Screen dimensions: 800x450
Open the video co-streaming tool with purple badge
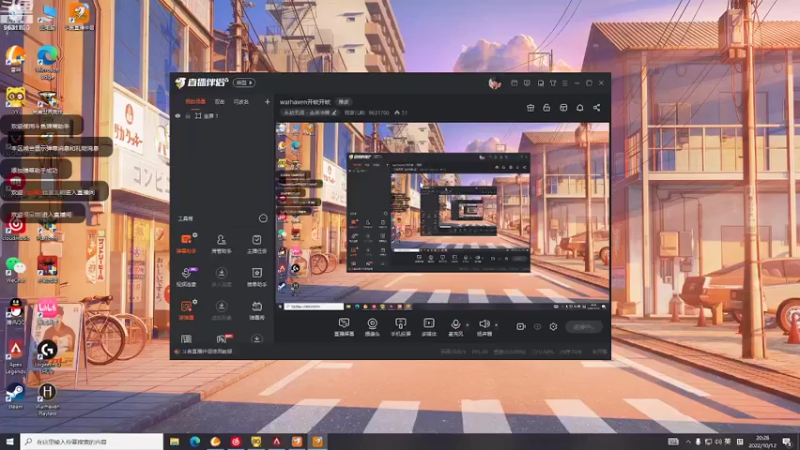point(187,277)
